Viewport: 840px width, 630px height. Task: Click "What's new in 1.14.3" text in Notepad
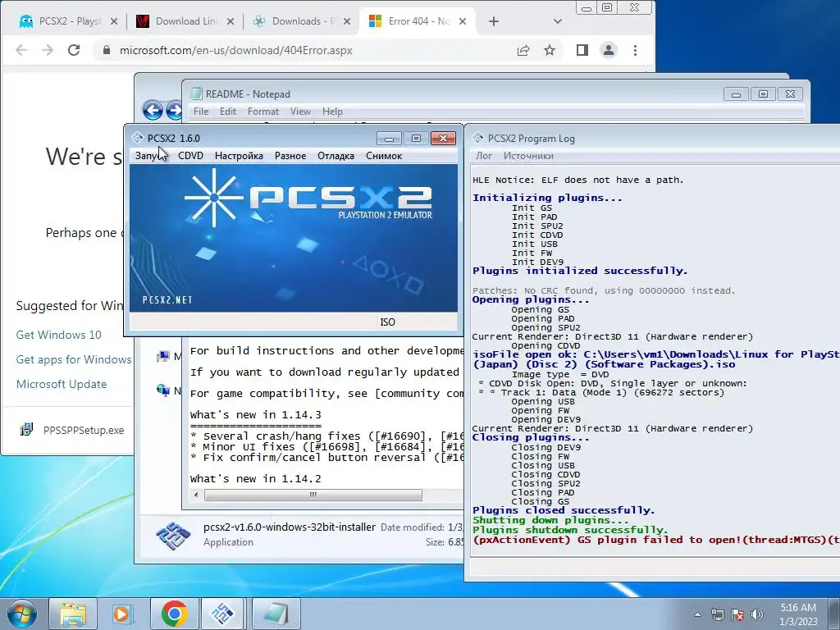256,414
